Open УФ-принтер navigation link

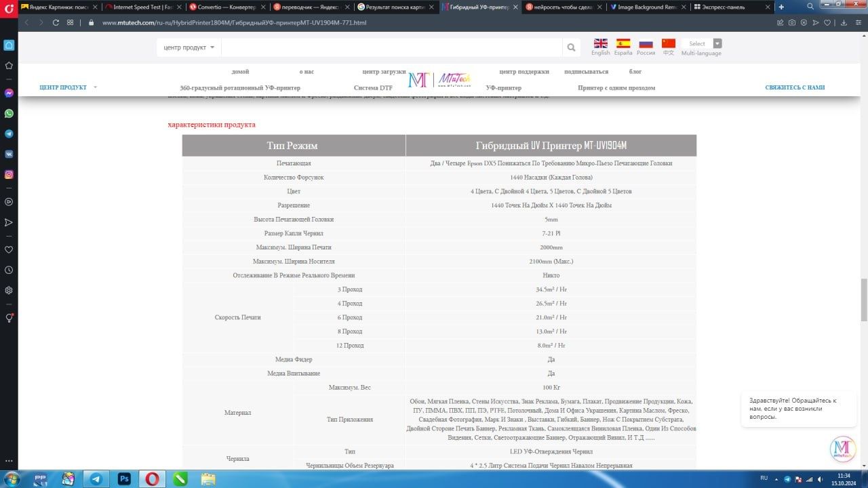click(x=504, y=87)
